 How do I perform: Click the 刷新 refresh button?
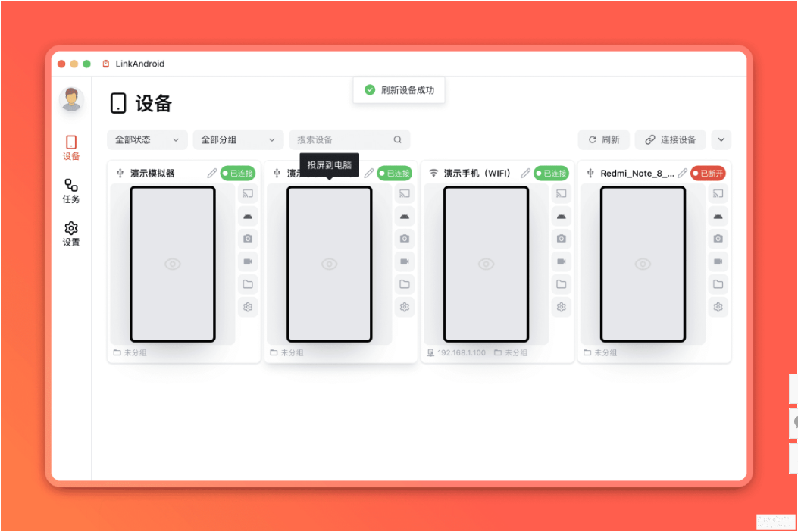point(604,139)
